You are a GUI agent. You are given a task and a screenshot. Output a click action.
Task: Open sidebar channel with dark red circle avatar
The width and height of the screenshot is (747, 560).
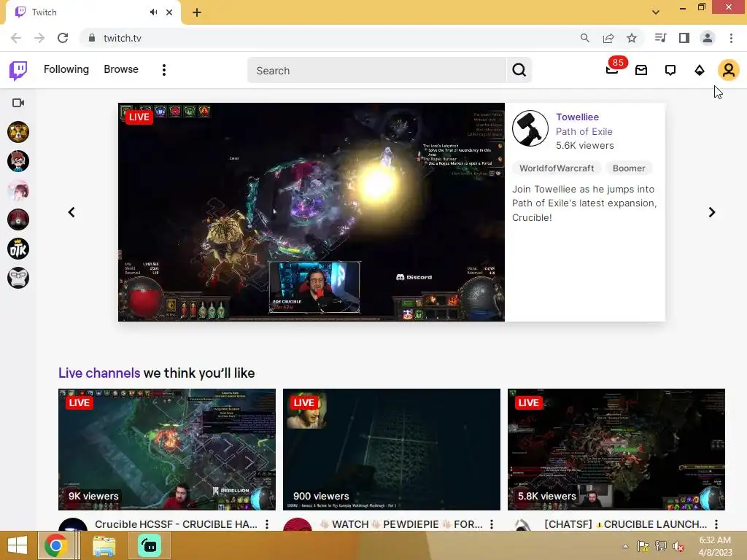click(18, 219)
